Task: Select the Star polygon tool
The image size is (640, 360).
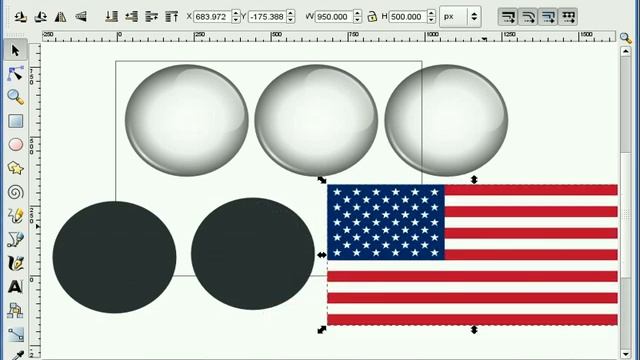Action: coord(16,168)
